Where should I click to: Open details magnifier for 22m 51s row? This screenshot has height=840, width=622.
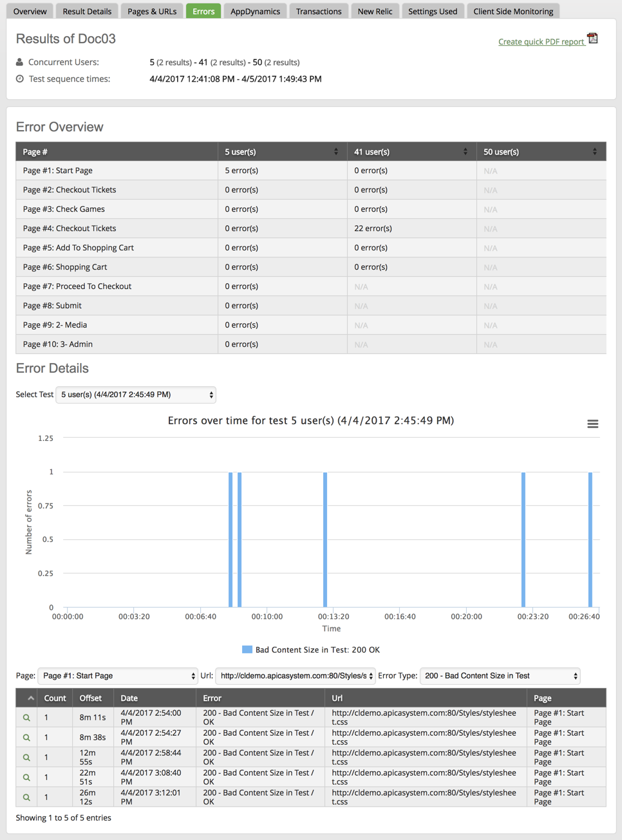(x=26, y=778)
